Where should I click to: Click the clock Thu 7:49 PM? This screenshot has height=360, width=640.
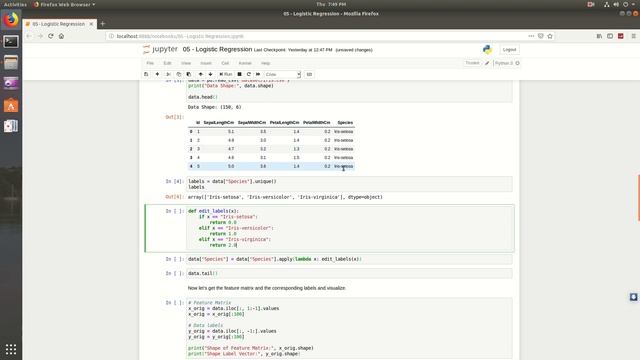(x=331, y=4)
